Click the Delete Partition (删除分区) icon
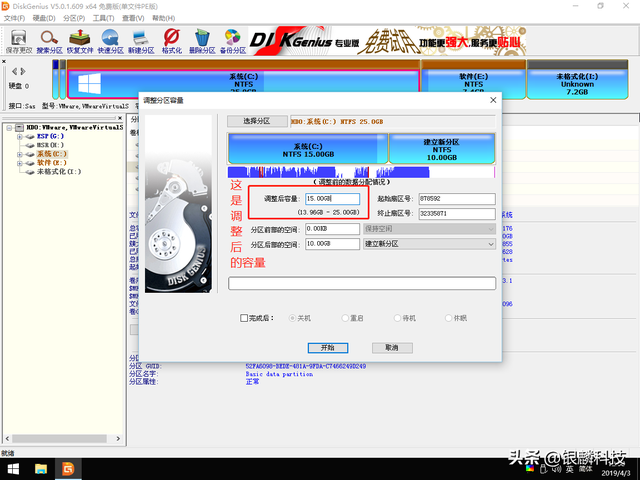Screen dimensions: 640x480 [202, 41]
